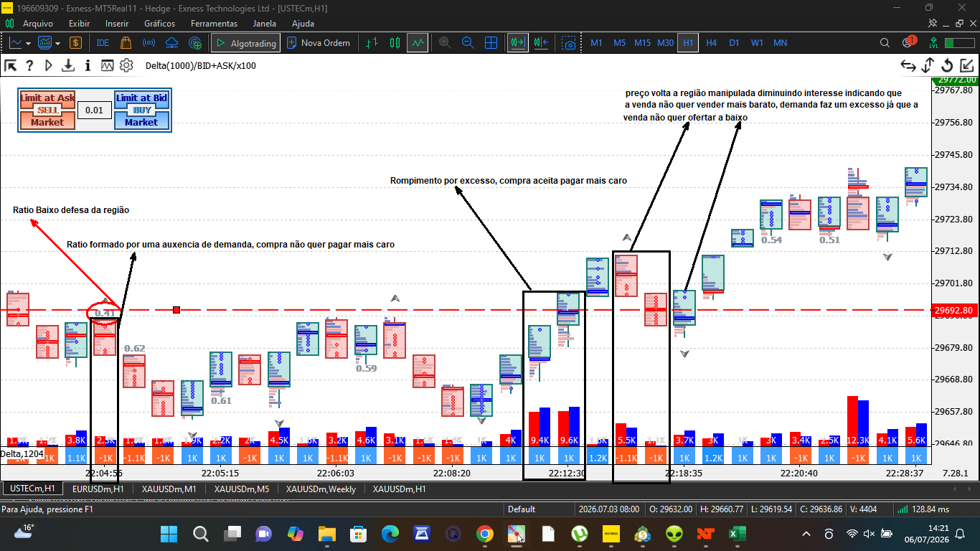Click the Nova Ordem button
This screenshot has height=551, width=980.
point(319,43)
